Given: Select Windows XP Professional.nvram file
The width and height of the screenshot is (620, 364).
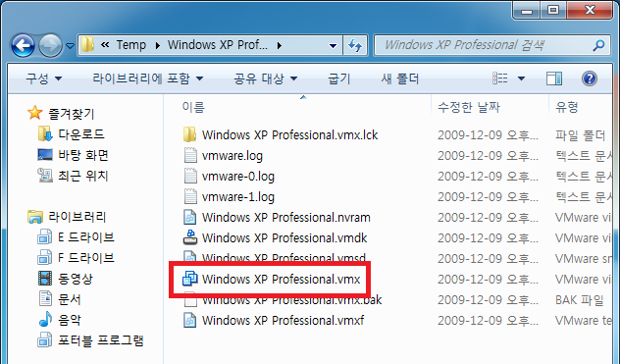Looking at the screenshot, I should (286, 217).
